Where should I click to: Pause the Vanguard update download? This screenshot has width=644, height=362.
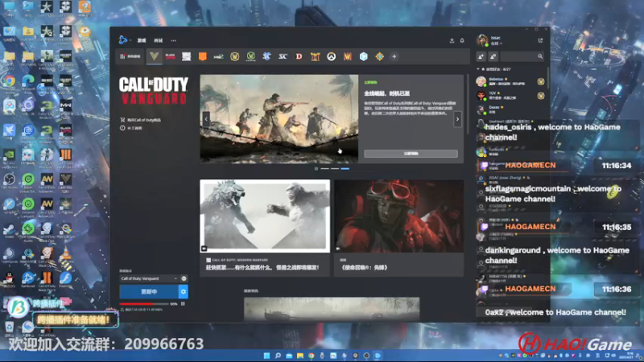(x=183, y=304)
